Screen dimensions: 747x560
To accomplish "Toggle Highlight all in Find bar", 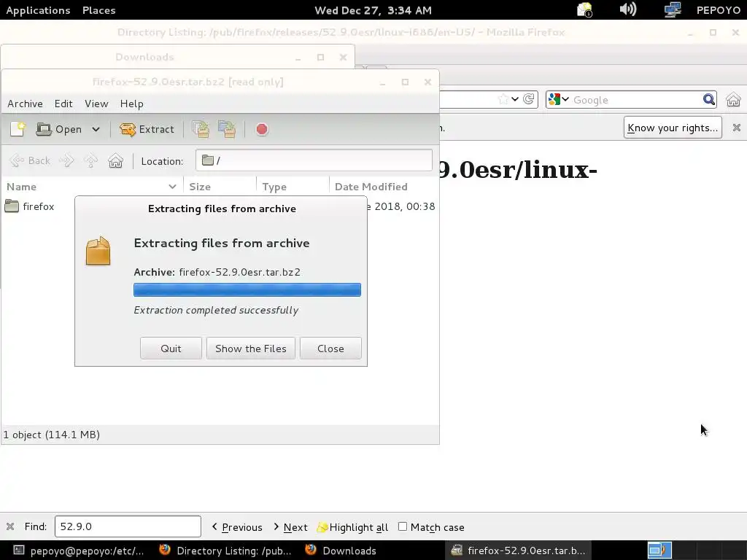I will click(352, 527).
